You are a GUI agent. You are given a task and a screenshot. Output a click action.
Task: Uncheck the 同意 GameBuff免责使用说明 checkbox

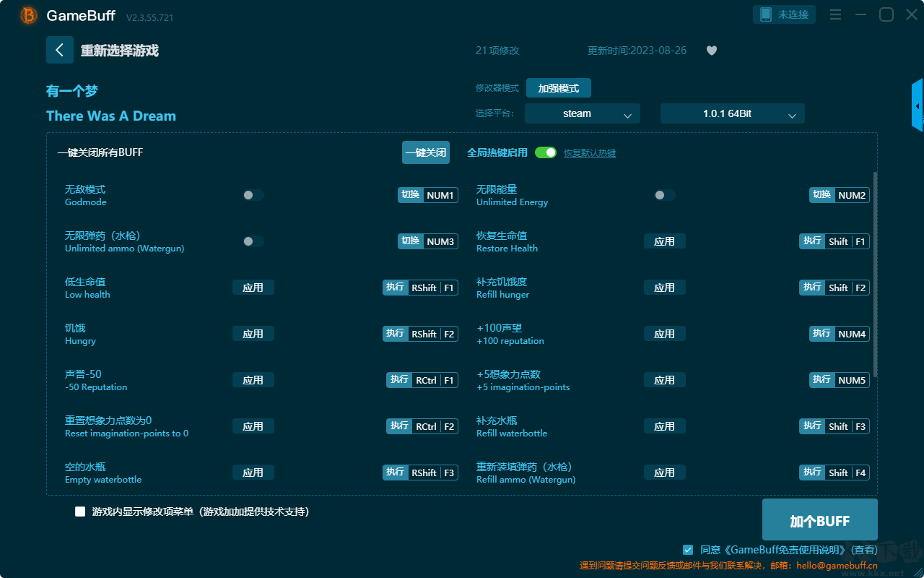688,550
